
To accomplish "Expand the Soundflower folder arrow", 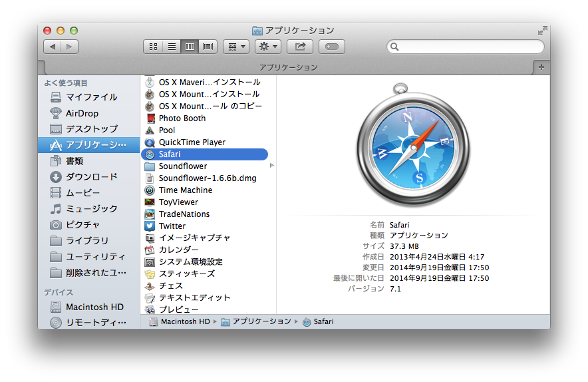I will [271, 166].
